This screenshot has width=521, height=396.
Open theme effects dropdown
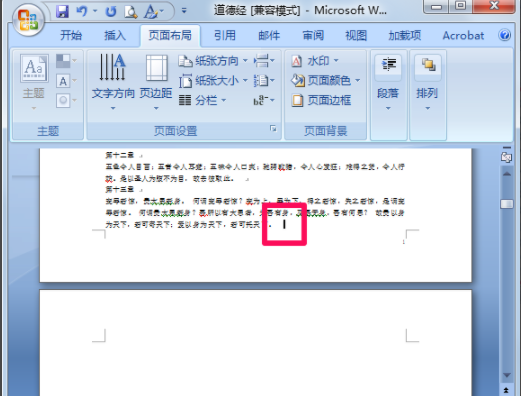pyautogui.click(x=66, y=100)
